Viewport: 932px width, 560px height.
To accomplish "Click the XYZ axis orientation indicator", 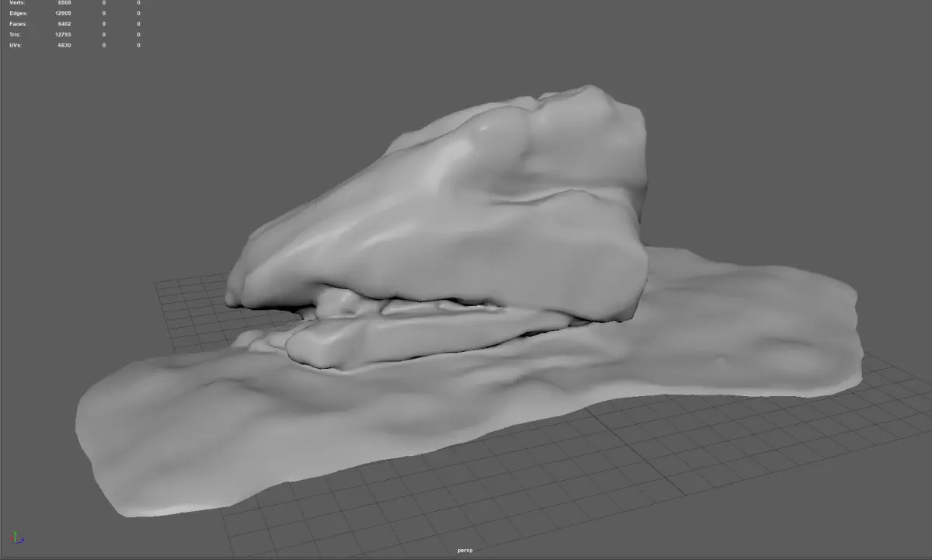I will pyautogui.click(x=17, y=537).
